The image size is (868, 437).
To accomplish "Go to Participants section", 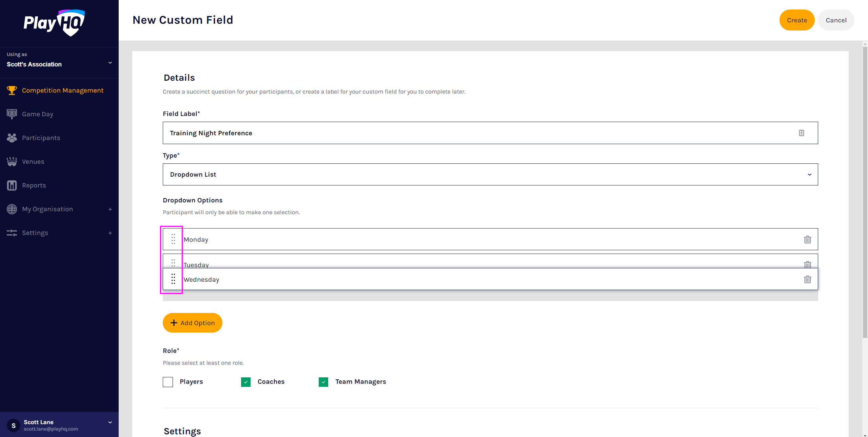I will 41,138.
